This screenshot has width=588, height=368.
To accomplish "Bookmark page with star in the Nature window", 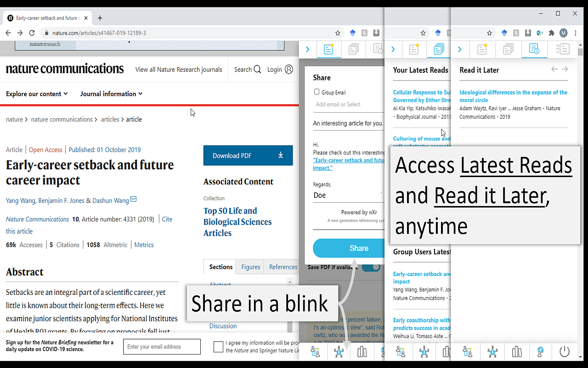I will (338, 33).
